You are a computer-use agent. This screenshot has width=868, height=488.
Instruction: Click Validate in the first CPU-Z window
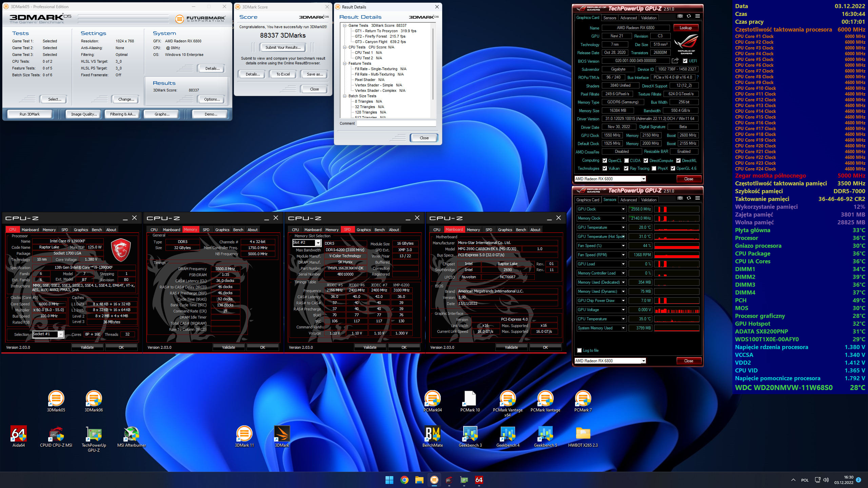(87, 347)
